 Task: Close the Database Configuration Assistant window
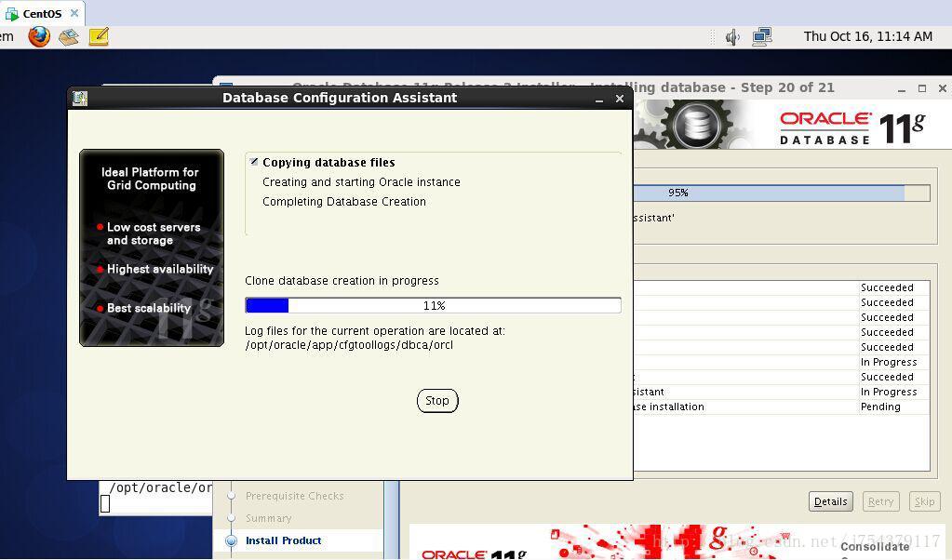pos(619,99)
